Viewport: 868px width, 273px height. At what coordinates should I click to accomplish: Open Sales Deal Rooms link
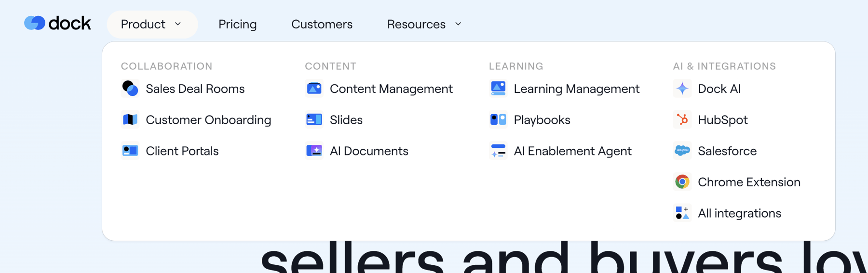[x=195, y=89]
